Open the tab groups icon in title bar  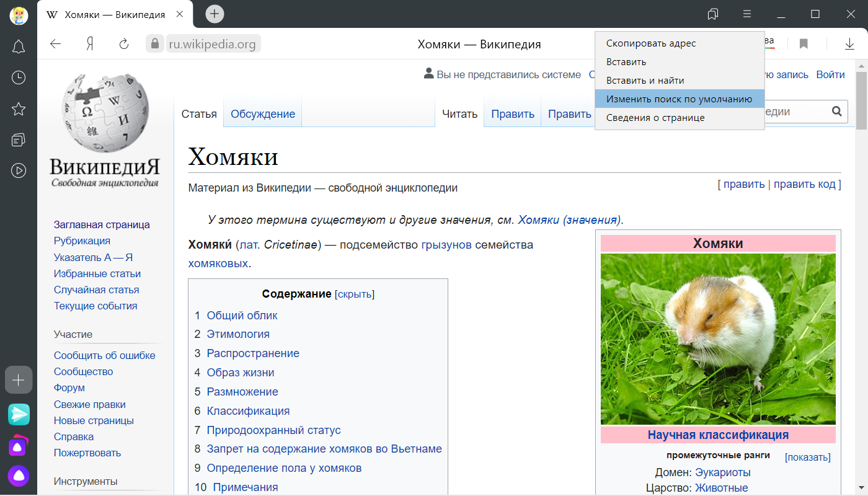713,14
